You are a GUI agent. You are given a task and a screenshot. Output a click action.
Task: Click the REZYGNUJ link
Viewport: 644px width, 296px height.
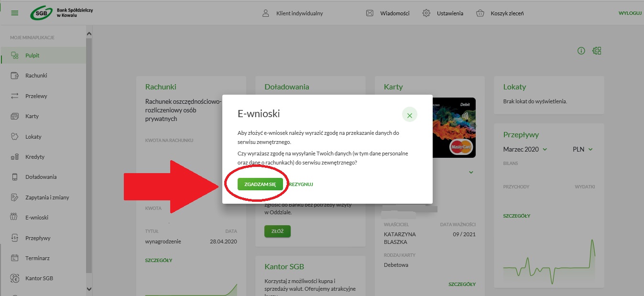click(x=301, y=184)
